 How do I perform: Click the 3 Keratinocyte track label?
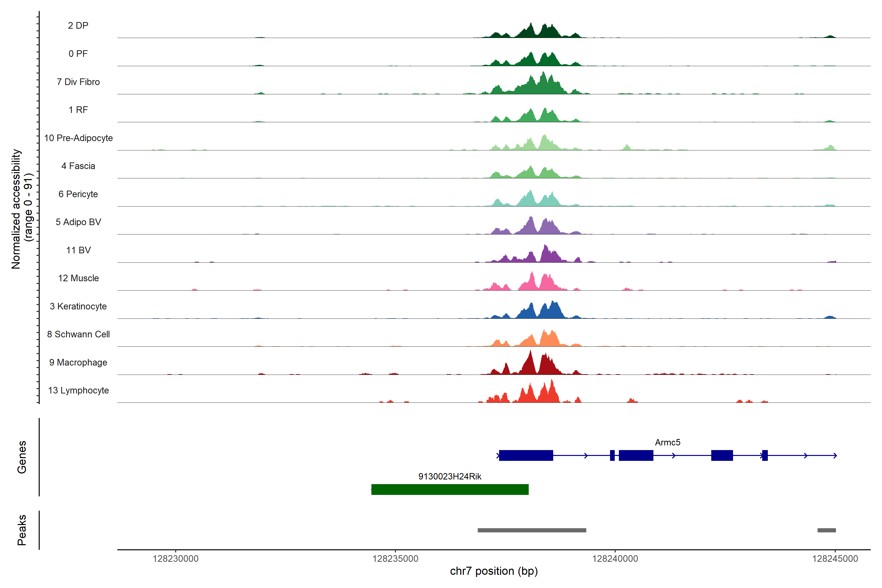pos(78,306)
